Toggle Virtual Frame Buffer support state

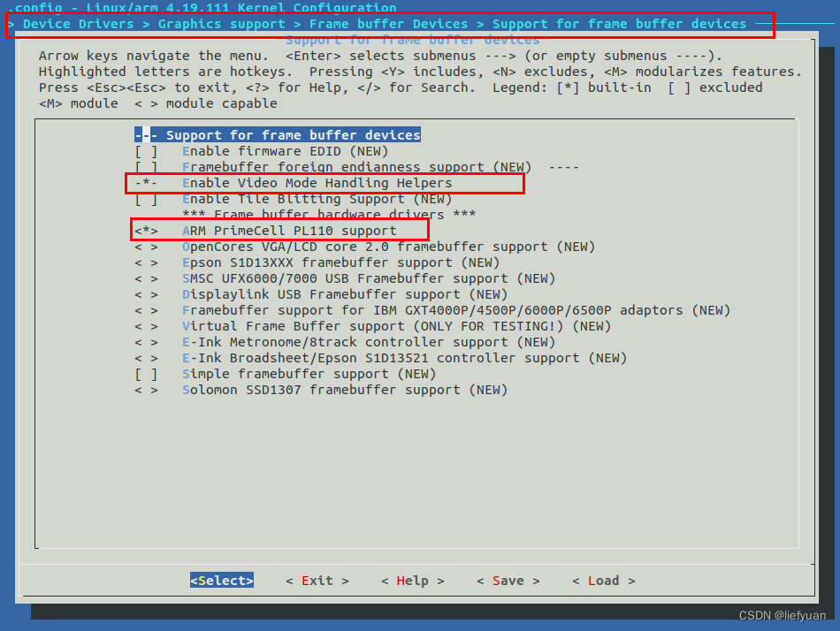coord(146,326)
